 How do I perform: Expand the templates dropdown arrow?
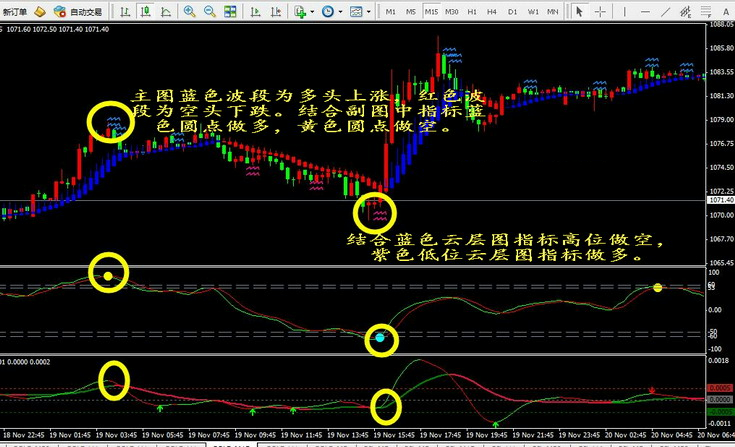(369, 12)
